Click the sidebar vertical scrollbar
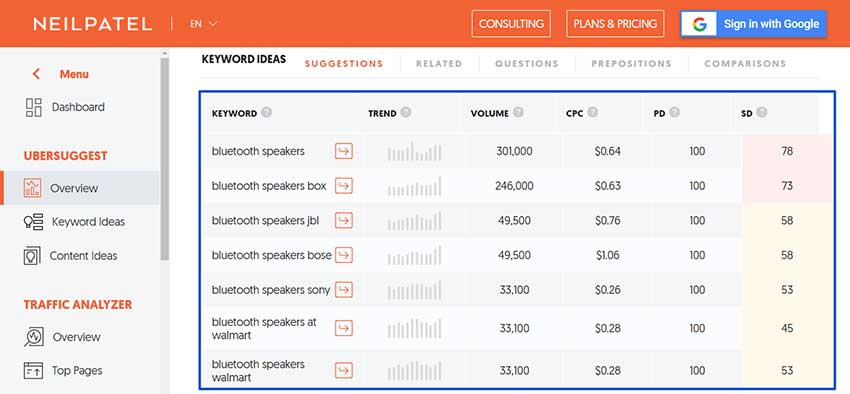The image size is (850, 394). point(164,157)
